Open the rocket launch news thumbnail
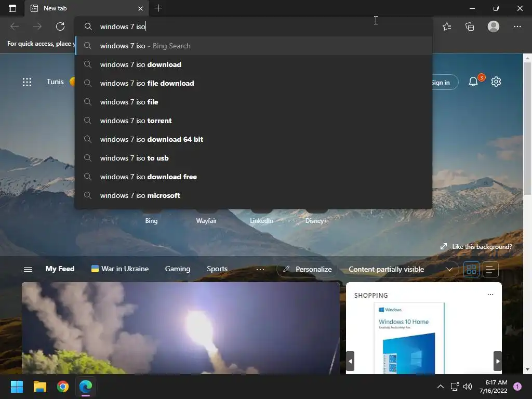Viewport: 532px width, 399px height. click(181, 328)
